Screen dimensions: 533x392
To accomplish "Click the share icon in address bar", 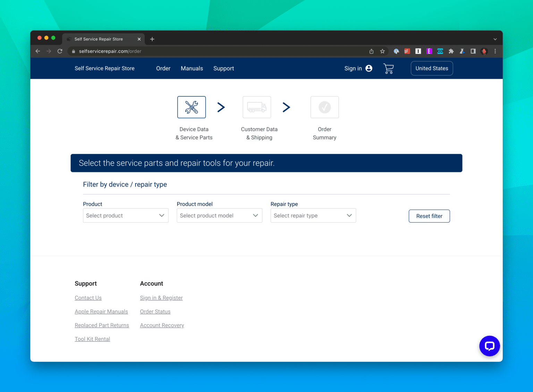I will [371, 51].
